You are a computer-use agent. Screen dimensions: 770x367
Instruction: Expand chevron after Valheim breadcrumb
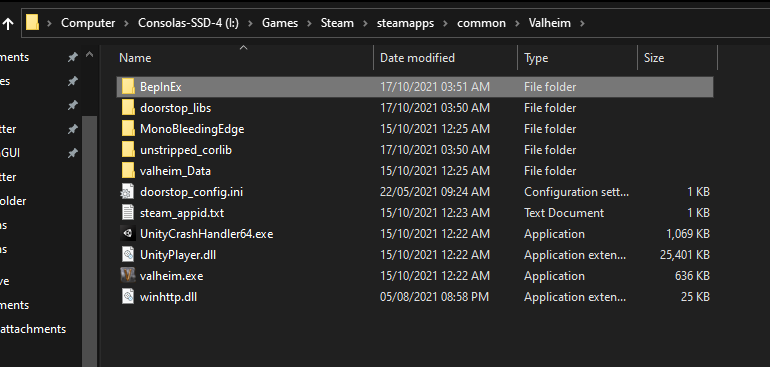(x=582, y=23)
